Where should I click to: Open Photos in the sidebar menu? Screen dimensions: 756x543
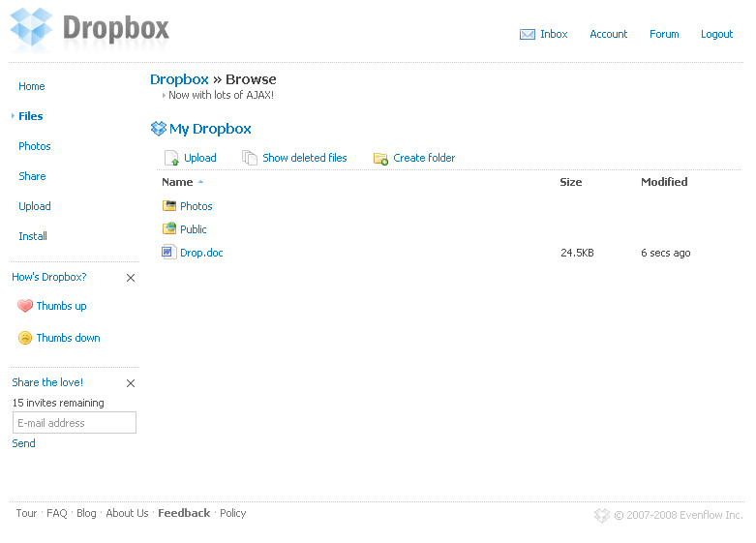point(34,146)
